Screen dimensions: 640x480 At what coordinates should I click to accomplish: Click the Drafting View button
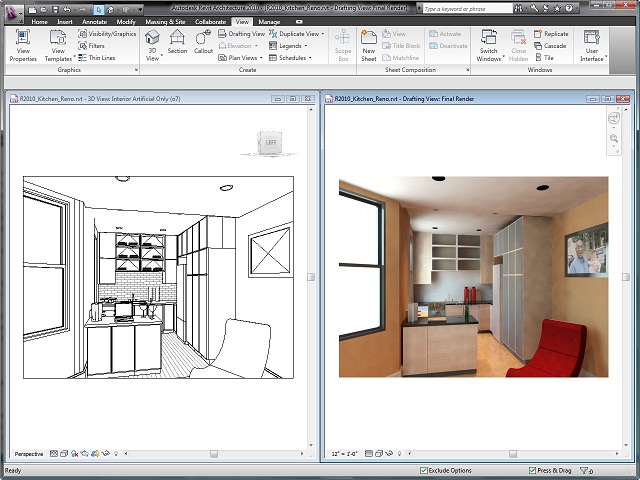[x=242, y=34]
